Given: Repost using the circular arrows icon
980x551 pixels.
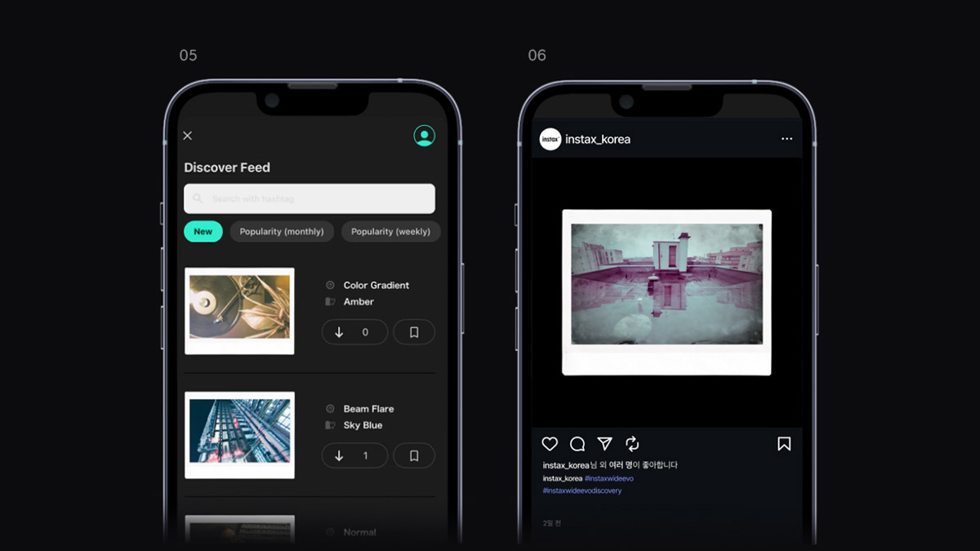Looking at the screenshot, I should point(632,444).
